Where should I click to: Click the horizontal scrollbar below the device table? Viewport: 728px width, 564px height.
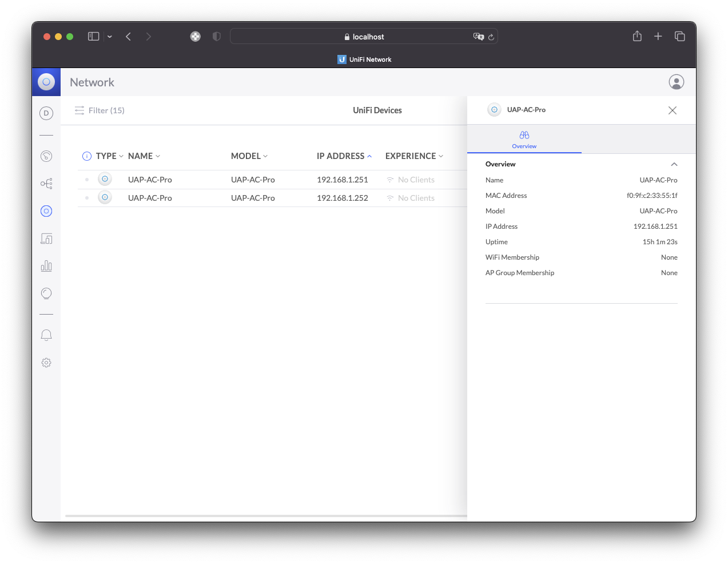coord(266,516)
